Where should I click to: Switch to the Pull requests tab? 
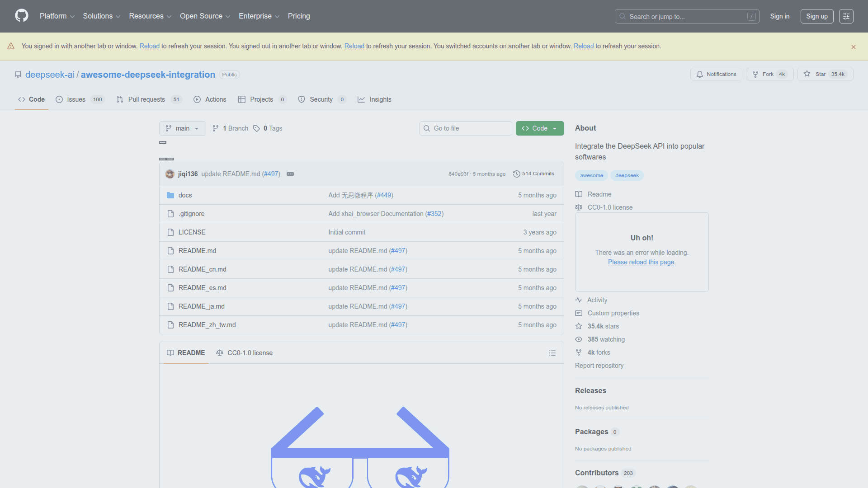(x=146, y=99)
